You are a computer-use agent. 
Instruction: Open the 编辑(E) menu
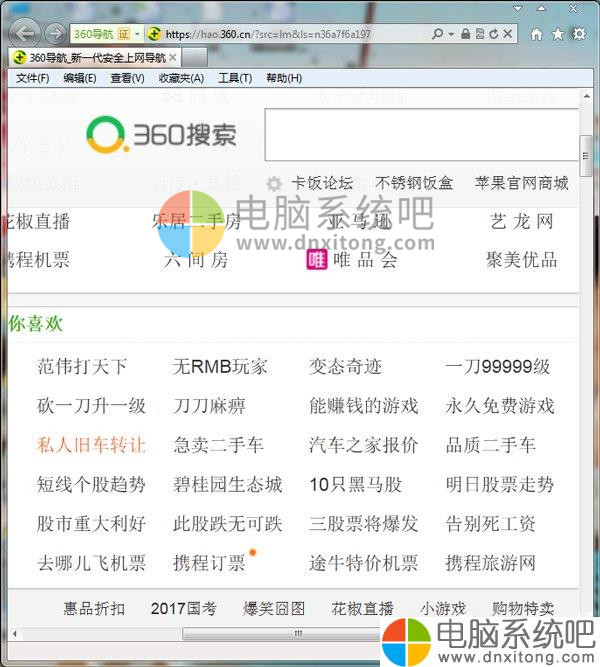pyautogui.click(x=80, y=78)
